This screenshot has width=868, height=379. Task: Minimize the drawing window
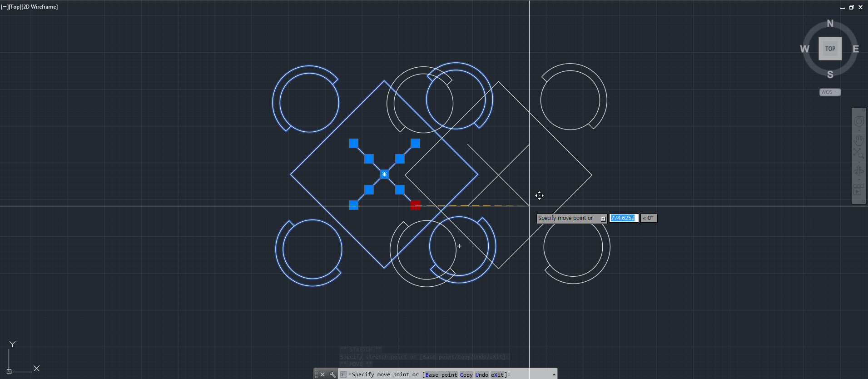[x=842, y=7]
